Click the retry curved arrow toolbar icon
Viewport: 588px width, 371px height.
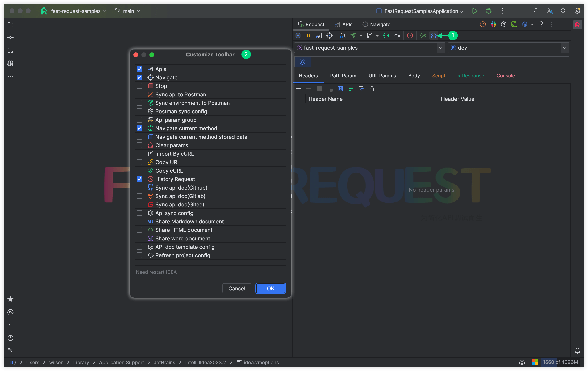pyautogui.click(x=396, y=36)
